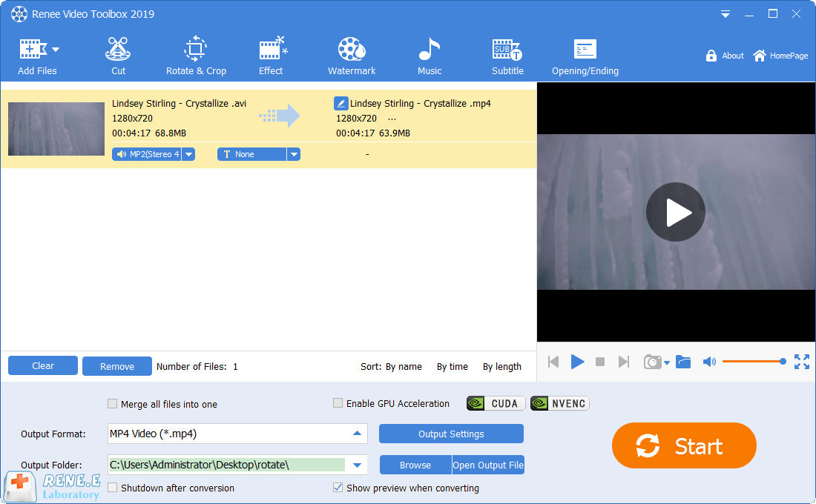The image size is (816, 504).
Task: Select the Crystallize video thumbnail
Action: pyautogui.click(x=56, y=129)
